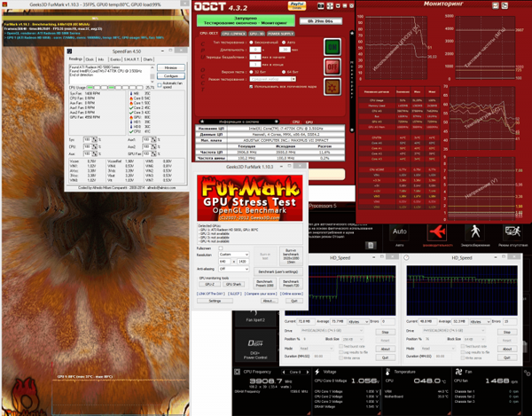Enable the Fullscreen checkbox in FurMark
This screenshot has width=532, height=416.
click(221, 248)
